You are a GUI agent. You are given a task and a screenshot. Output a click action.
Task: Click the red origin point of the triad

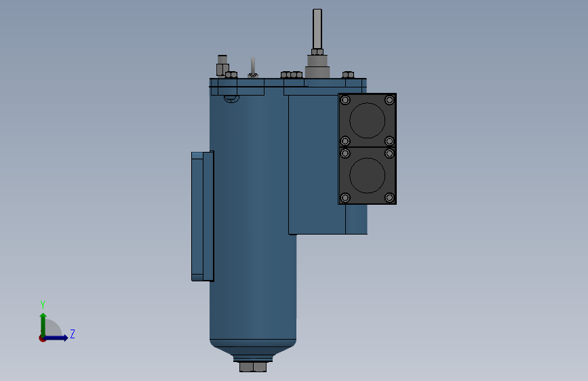pos(42,338)
